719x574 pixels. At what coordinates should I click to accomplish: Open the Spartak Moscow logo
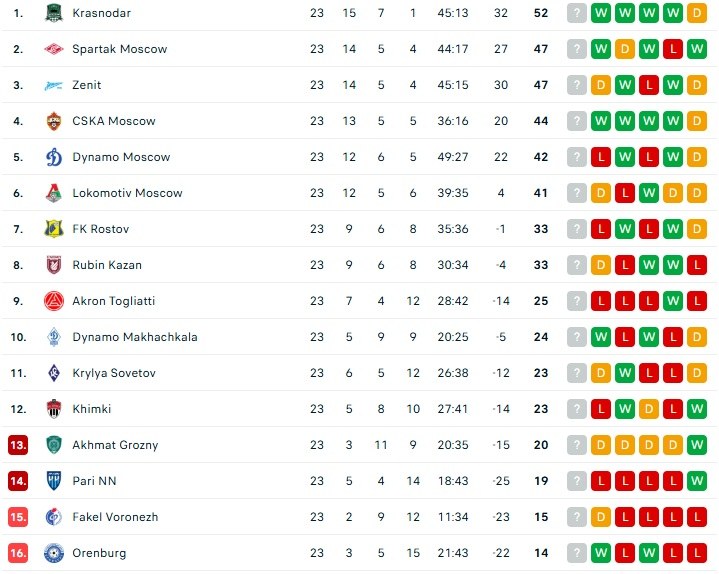pyautogui.click(x=54, y=49)
